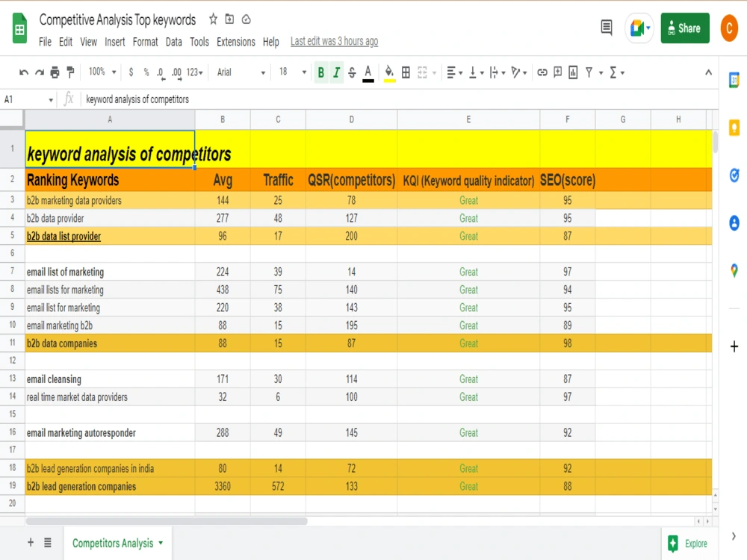Open more number formats 123 dropdown
Viewport: 747px width, 560px height.
point(195,72)
